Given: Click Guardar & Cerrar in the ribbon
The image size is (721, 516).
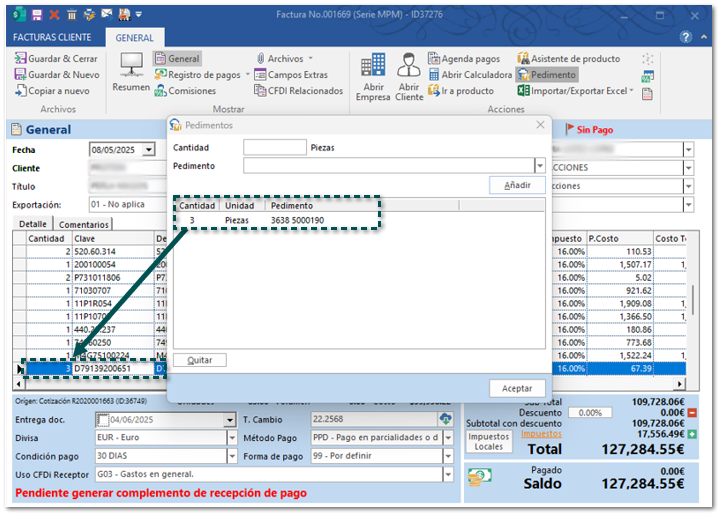Looking at the screenshot, I should [56, 59].
